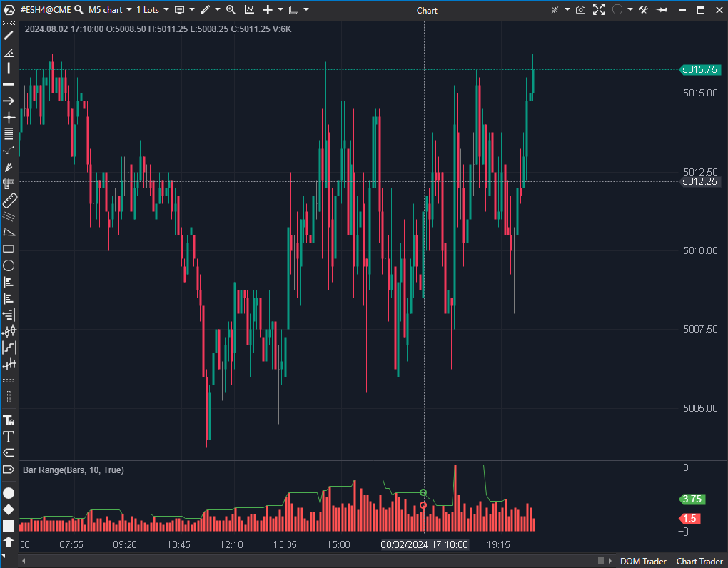
Task: Select the pitchfork drawing tool
Action: [x=9, y=167]
